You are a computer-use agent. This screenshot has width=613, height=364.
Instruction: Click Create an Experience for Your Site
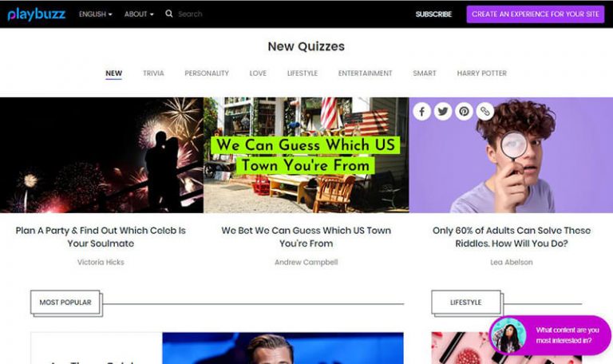pos(536,14)
